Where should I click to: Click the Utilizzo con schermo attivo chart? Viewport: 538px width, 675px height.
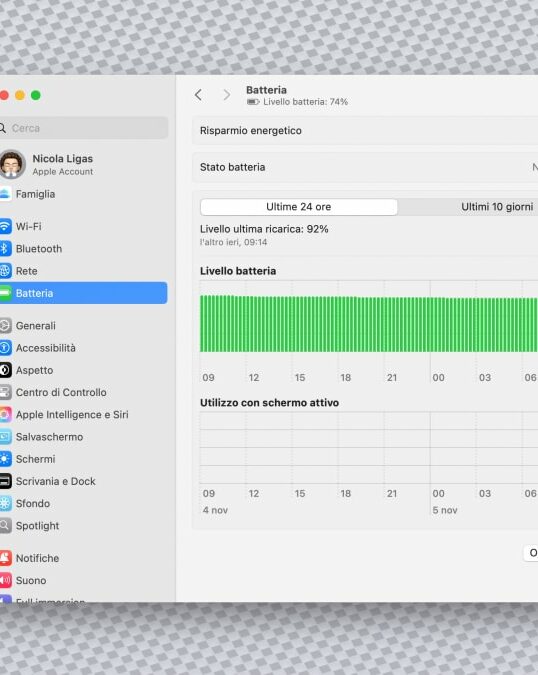click(x=369, y=448)
